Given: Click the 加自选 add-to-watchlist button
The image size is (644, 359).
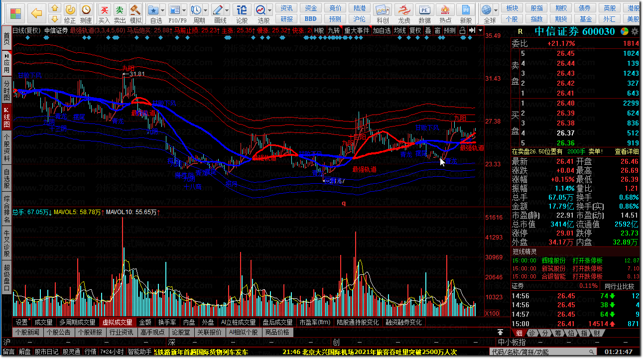Looking at the screenshot, I should pyautogui.click(x=382, y=30).
